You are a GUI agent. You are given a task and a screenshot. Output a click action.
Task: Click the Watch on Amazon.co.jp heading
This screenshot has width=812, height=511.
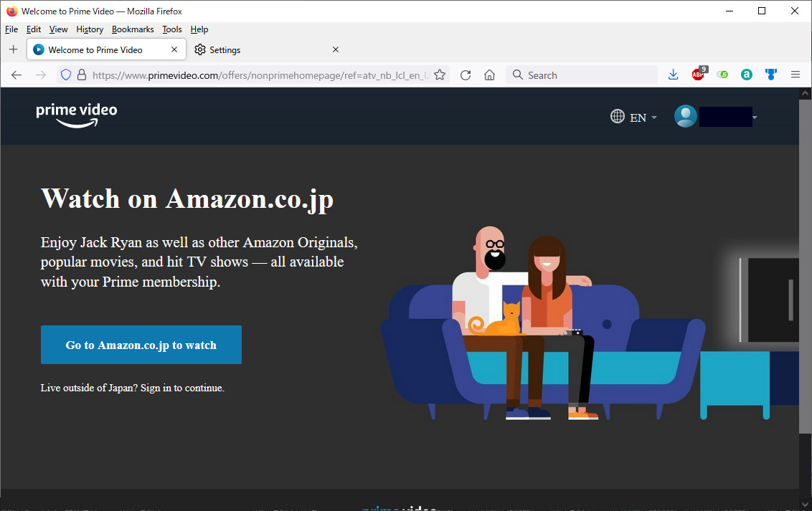[187, 200]
